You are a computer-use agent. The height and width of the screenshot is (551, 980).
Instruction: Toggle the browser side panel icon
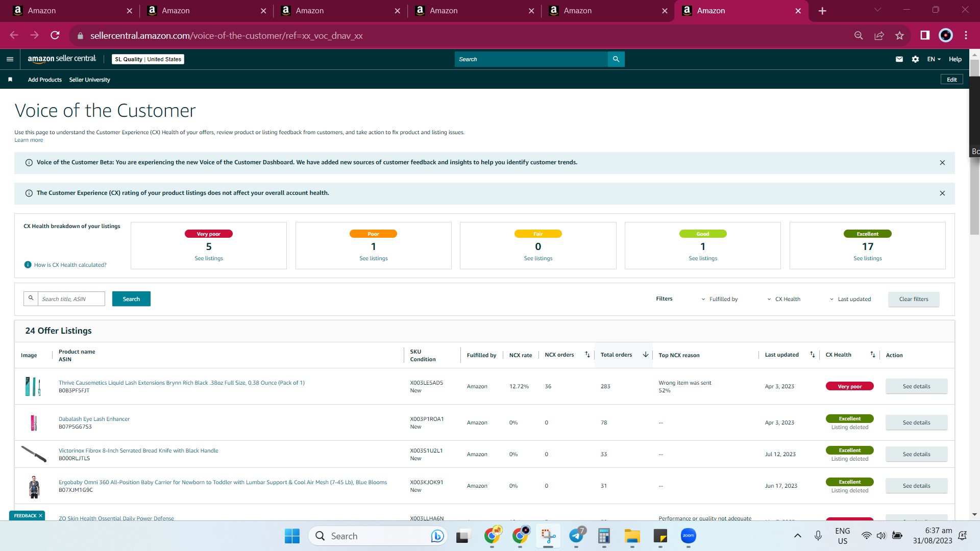tap(925, 35)
